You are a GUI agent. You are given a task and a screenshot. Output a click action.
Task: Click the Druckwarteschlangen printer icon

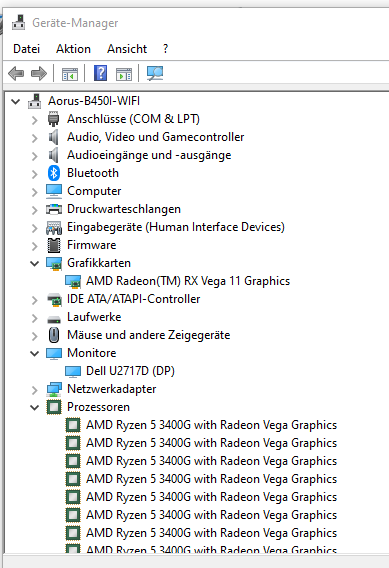pyautogui.click(x=54, y=209)
